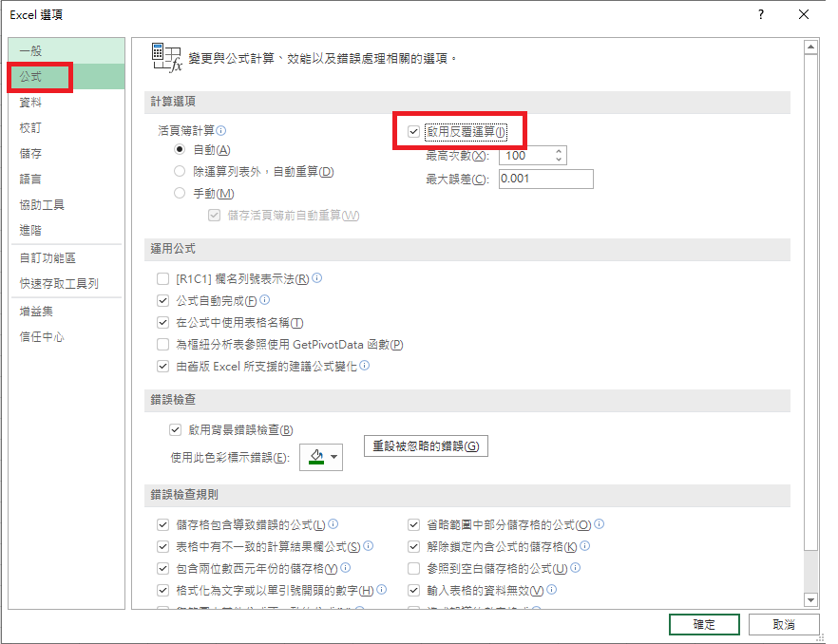The height and width of the screenshot is (644, 838).
Task: Select the 公式 options category
Action: (67, 76)
